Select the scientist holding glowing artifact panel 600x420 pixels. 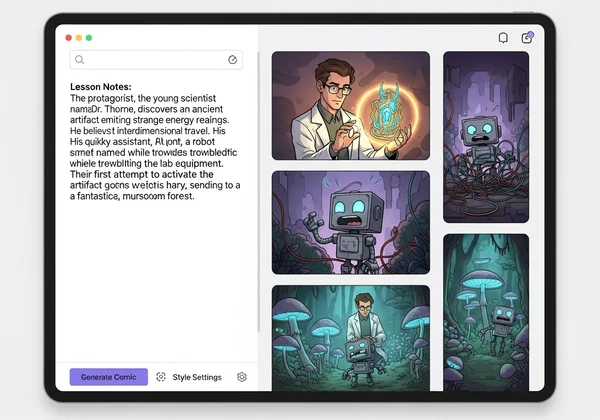coord(351,106)
